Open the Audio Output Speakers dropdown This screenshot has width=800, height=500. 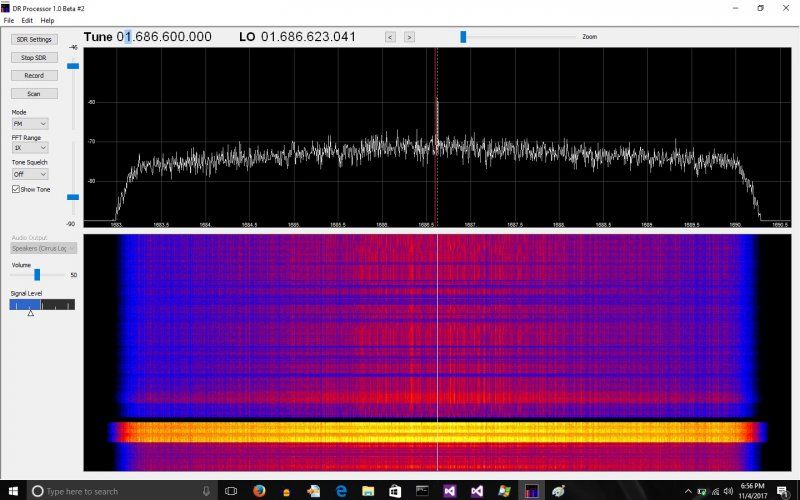(x=43, y=248)
